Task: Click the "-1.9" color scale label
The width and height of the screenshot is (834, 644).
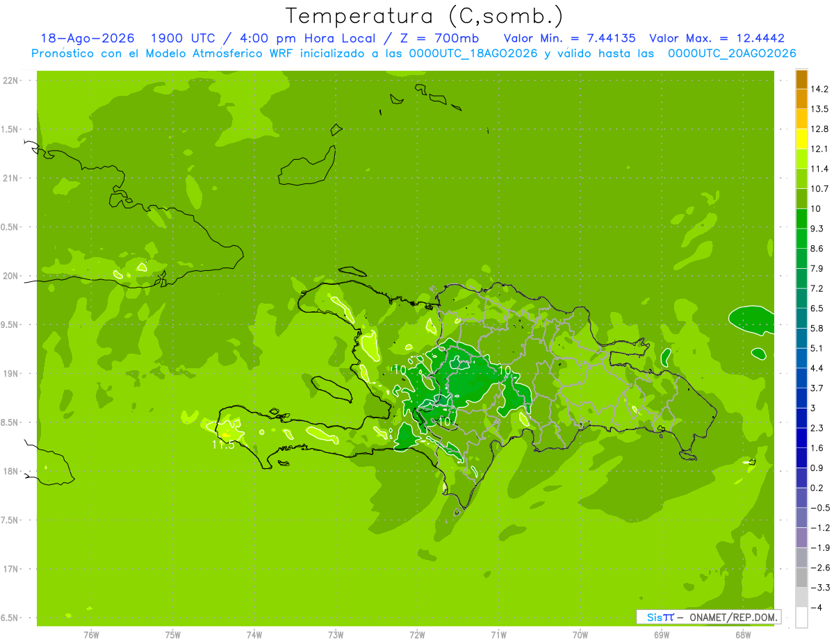Action: (x=820, y=548)
